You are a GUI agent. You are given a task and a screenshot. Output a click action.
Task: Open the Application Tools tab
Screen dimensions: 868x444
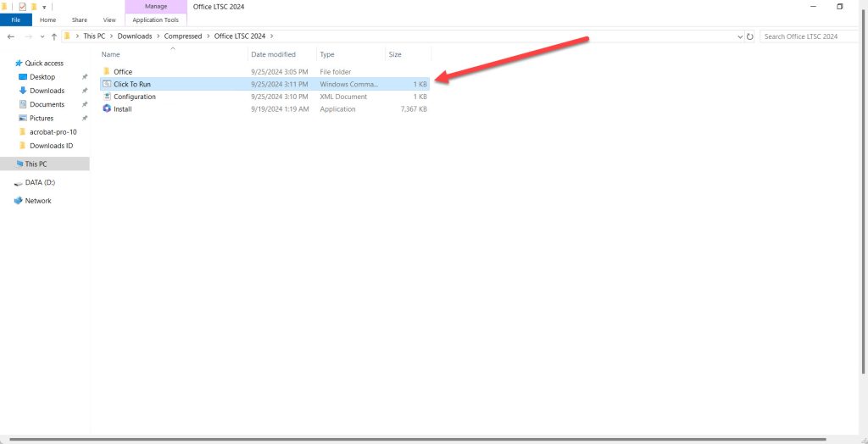[x=155, y=19]
